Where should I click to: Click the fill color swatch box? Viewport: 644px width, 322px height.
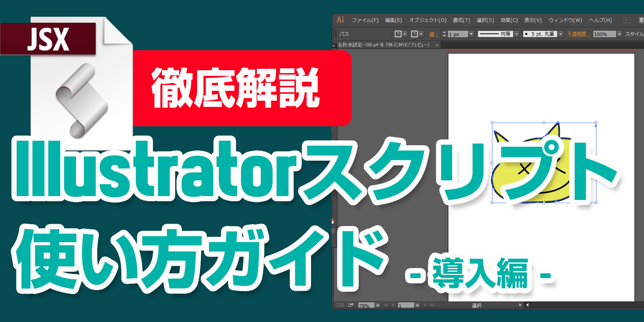[x=398, y=34]
